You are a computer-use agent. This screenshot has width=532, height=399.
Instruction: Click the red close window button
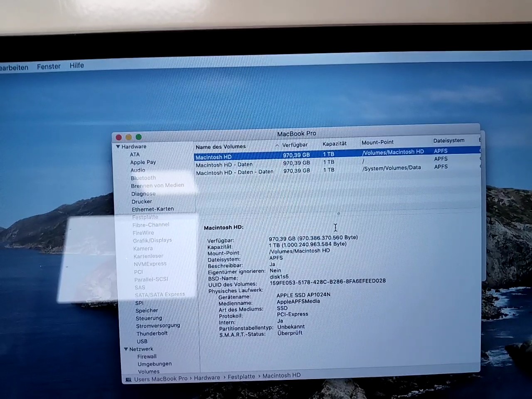coord(119,138)
